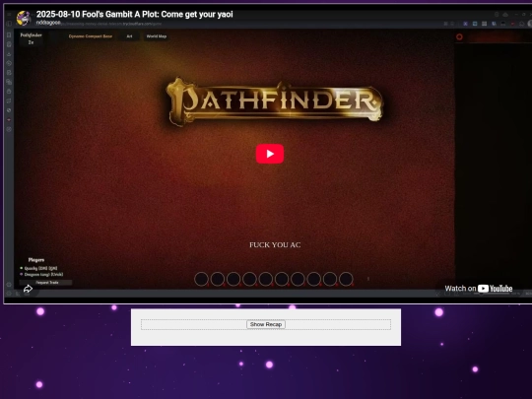Open the Watch on YouTube link
This screenshot has height=399, width=532.
pyautogui.click(x=479, y=289)
